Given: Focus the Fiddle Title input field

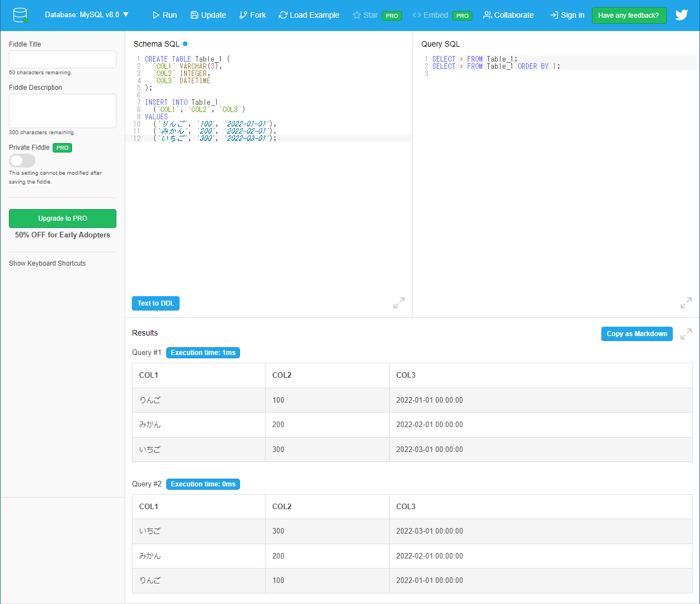Looking at the screenshot, I should click(x=63, y=59).
